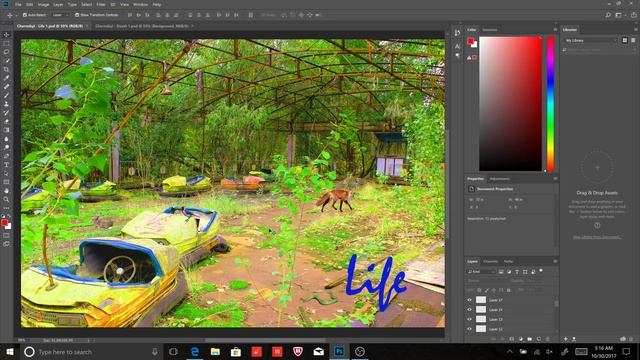Change screen mode icon at toolbar bottom
The height and width of the screenshot is (360, 640).
click(6, 244)
